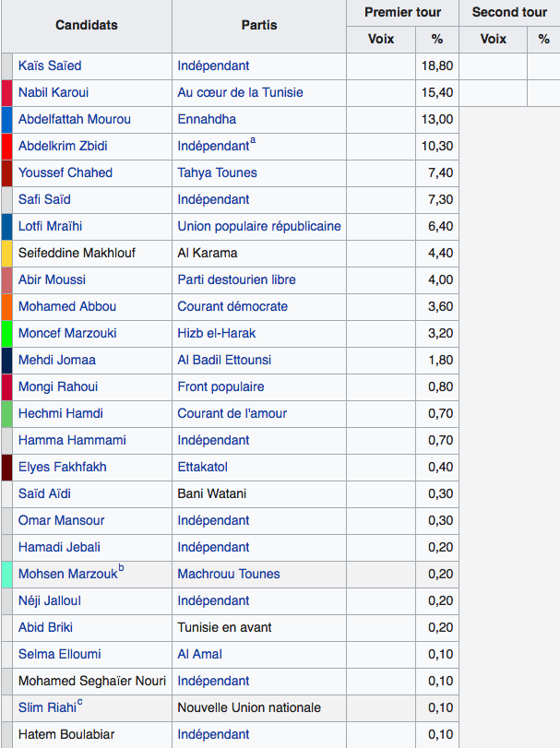Open the Al Amal party link
Screen dimensions: 560x748
pyautogui.click(x=200, y=654)
